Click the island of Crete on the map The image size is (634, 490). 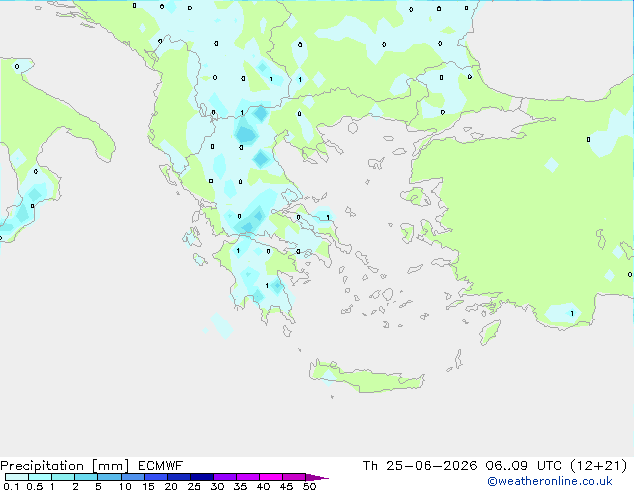pos(366,378)
